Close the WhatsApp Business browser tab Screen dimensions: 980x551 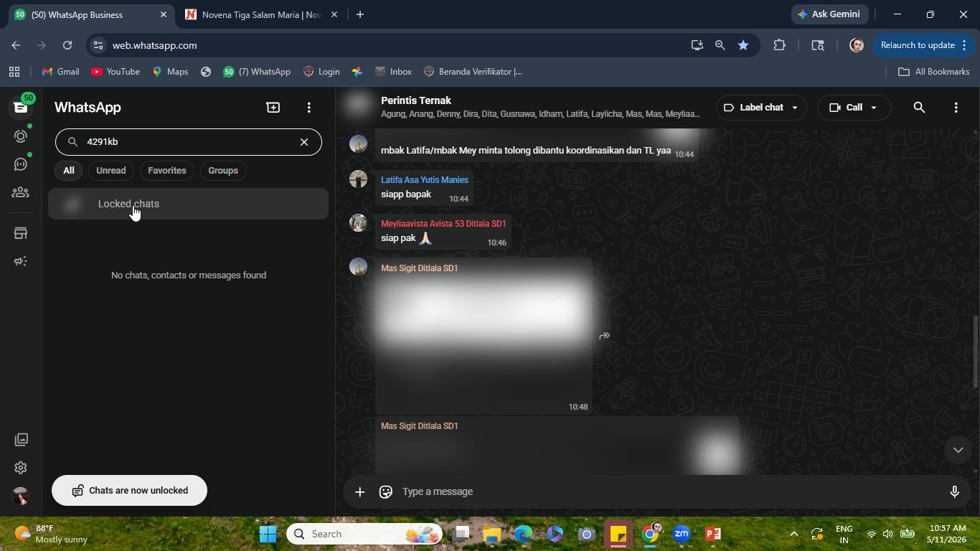(x=164, y=14)
